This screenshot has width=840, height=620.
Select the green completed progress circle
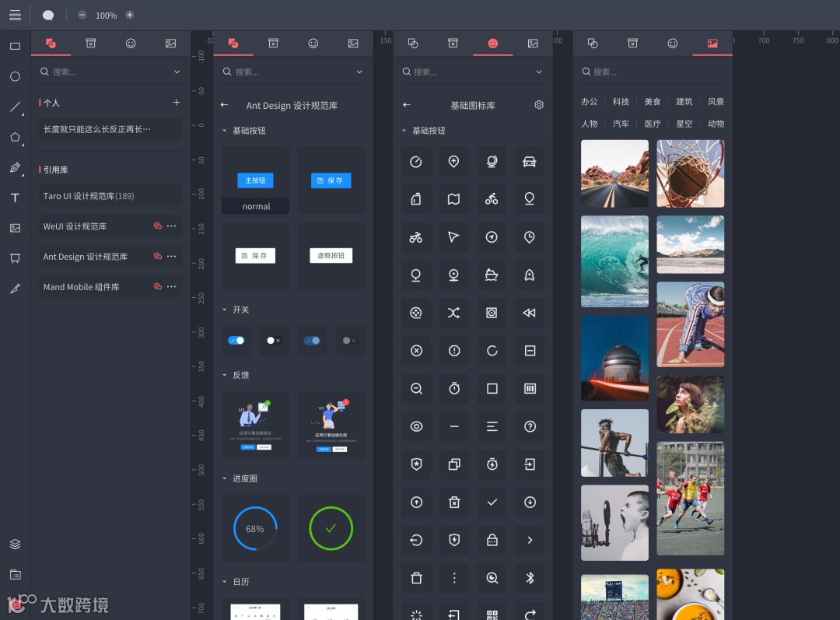point(331,528)
